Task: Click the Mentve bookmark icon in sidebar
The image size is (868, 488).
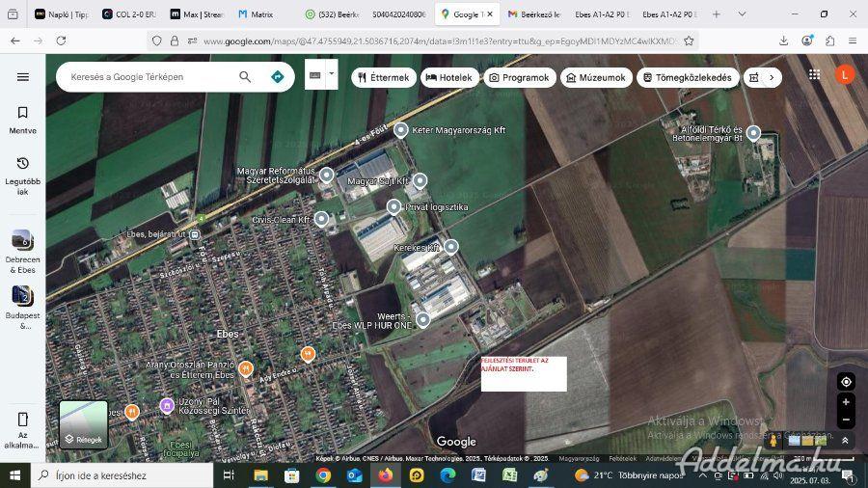Action: pos(23,114)
